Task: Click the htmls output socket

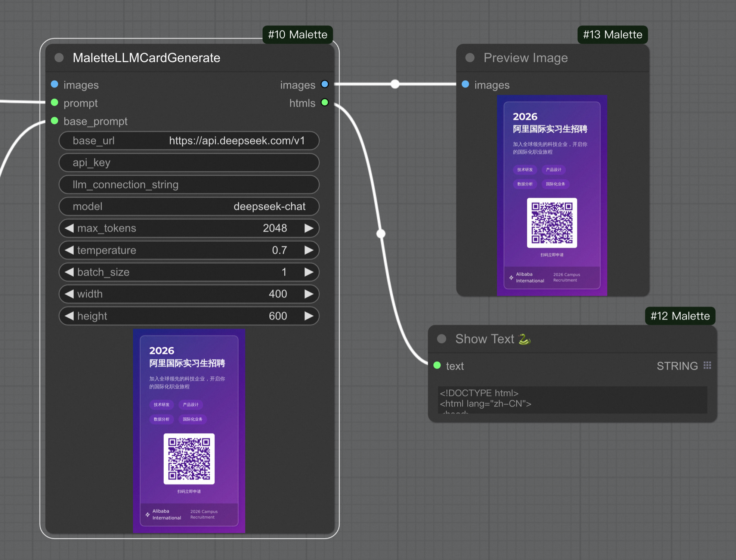Action: click(325, 103)
